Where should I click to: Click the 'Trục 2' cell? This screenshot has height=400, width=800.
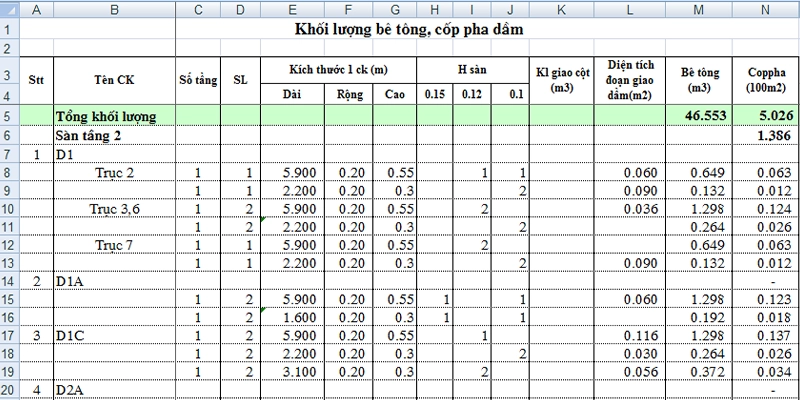coord(114,172)
